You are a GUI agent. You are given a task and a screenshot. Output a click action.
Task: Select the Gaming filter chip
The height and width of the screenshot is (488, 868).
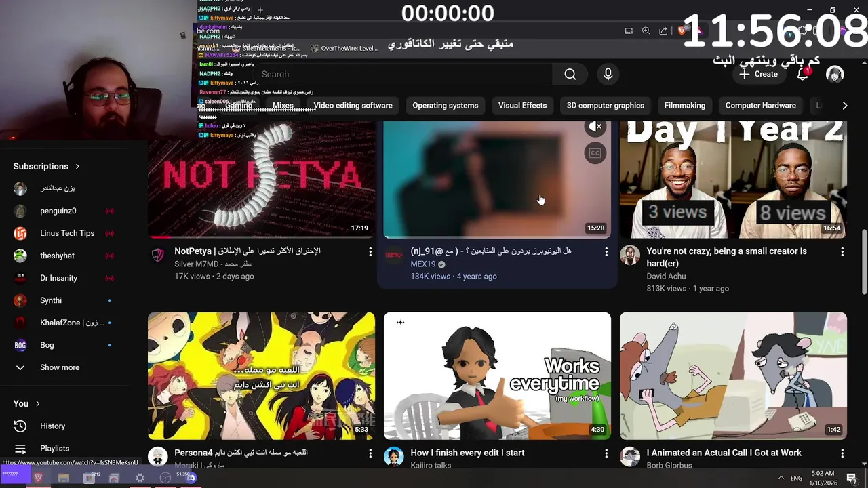239,106
